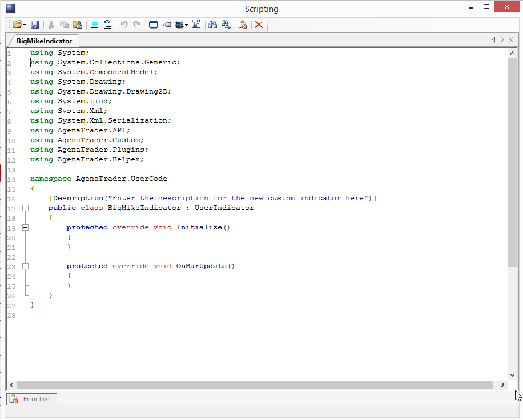523x420 pixels.
Task: Collapse the Initialize method block
Action: tap(25, 228)
